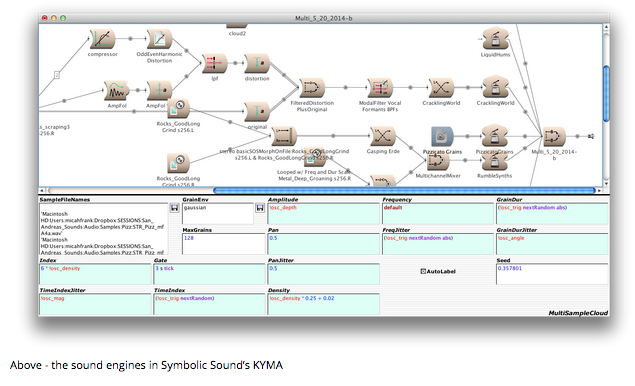
Task: Select the CracklingWorld crossfade node icon
Action: (x=441, y=88)
